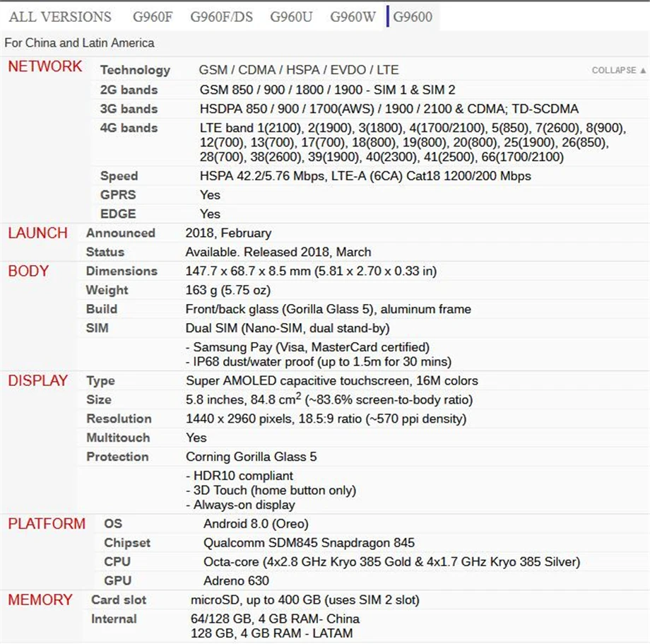Collapse the network section

(618, 70)
